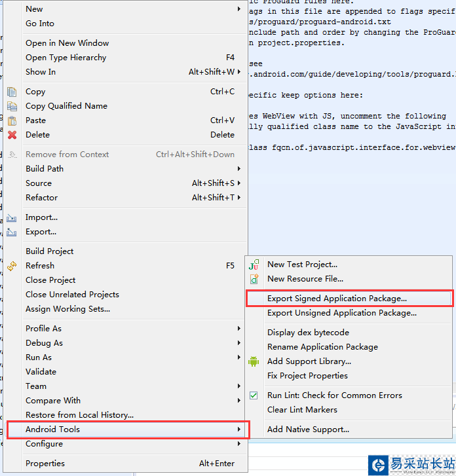Click the yellow Refresh arrows icon

pos(12,266)
